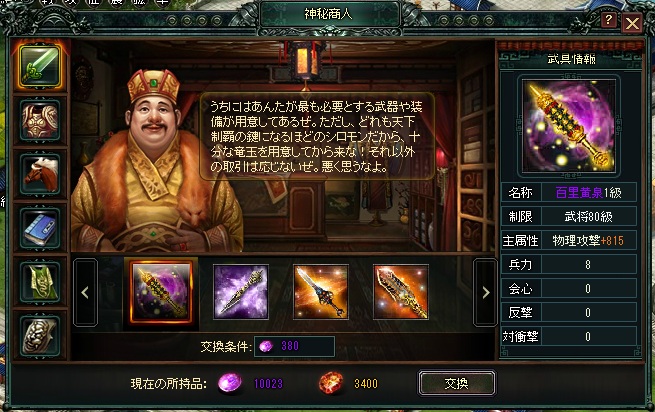Click the purple dragon gem currency icon
This screenshot has height=412, width=655.
(230, 383)
